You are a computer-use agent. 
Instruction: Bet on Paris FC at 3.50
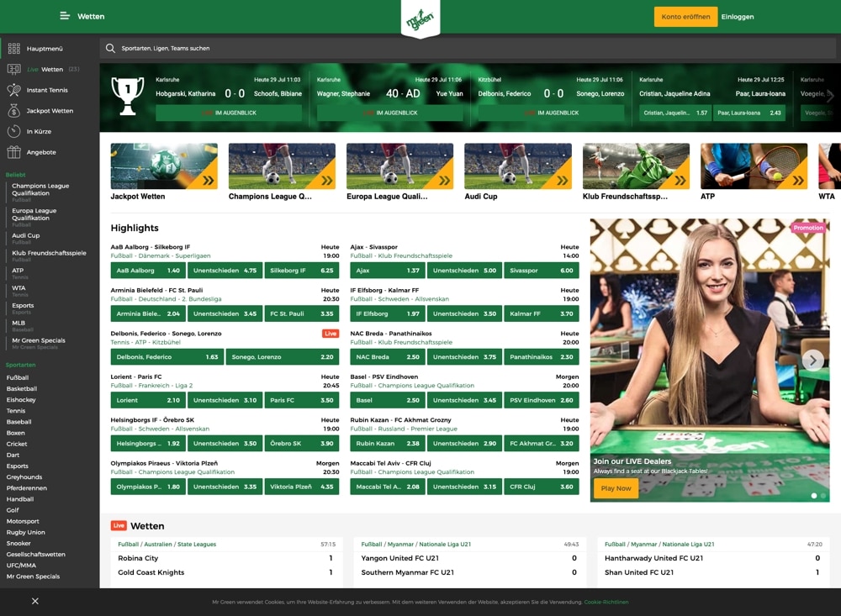[x=301, y=401]
